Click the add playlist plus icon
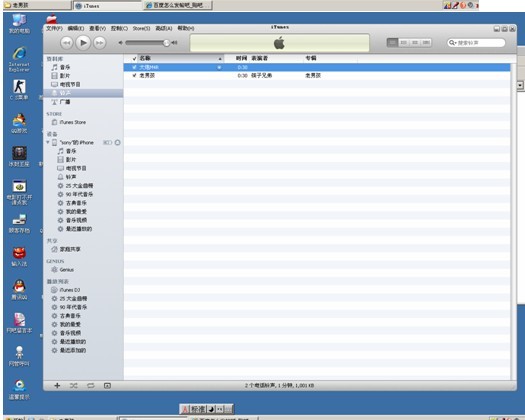525x420 pixels. 57,386
